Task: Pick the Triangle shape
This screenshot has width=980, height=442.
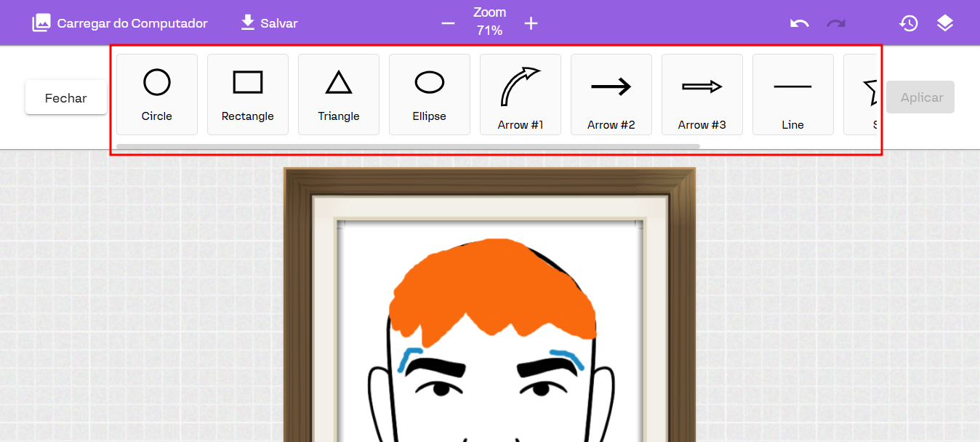Action: coord(339,95)
